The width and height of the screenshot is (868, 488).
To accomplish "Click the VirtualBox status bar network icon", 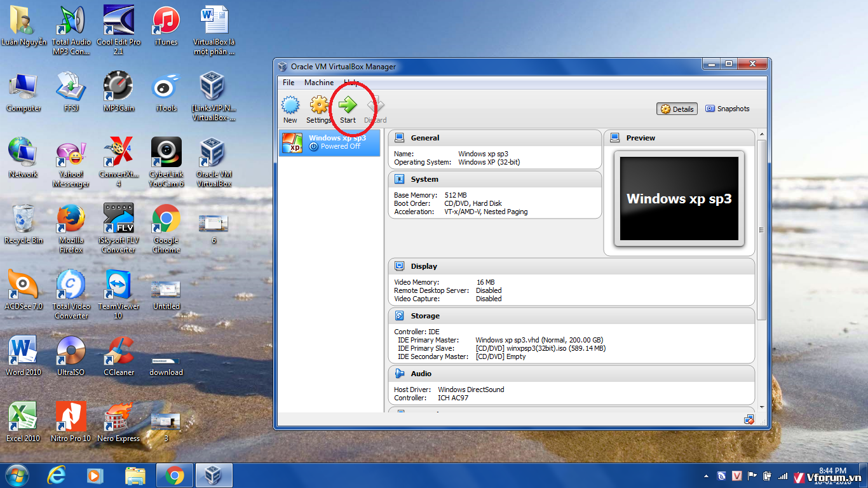I will click(x=749, y=419).
